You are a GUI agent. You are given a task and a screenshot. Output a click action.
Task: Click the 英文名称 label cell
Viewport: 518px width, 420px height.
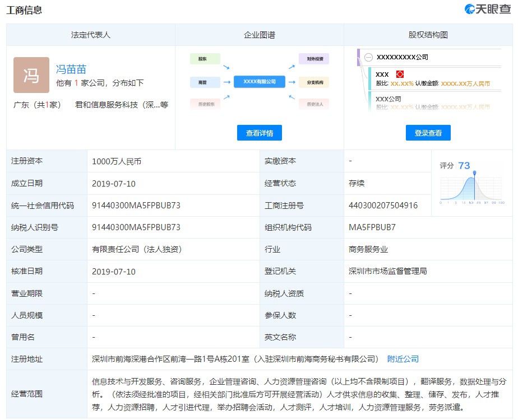(x=302, y=337)
